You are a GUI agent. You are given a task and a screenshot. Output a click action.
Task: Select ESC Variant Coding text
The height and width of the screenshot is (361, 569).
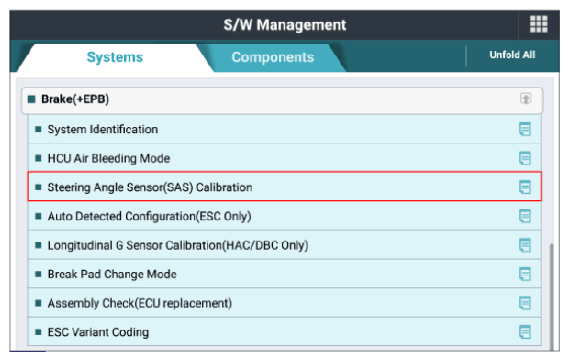click(98, 332)
